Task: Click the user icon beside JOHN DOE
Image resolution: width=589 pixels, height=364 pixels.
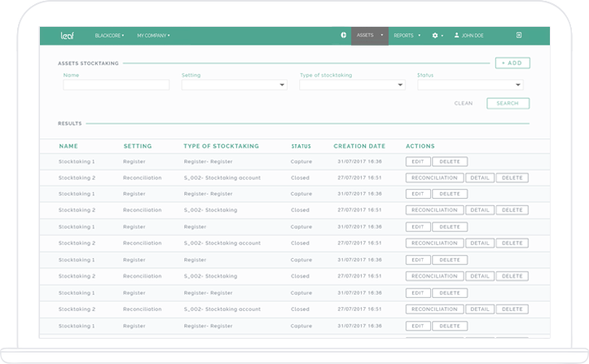Action: [x=456, y=35]
